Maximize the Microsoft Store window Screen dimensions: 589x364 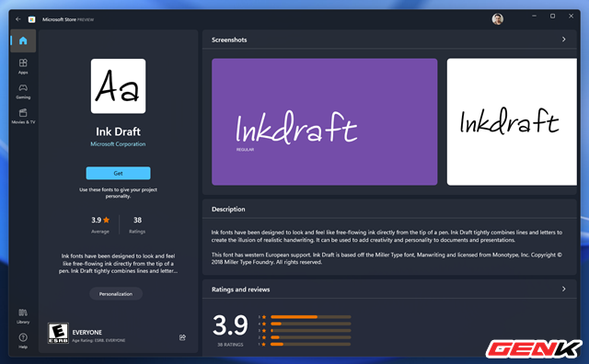tap(552, 17)
